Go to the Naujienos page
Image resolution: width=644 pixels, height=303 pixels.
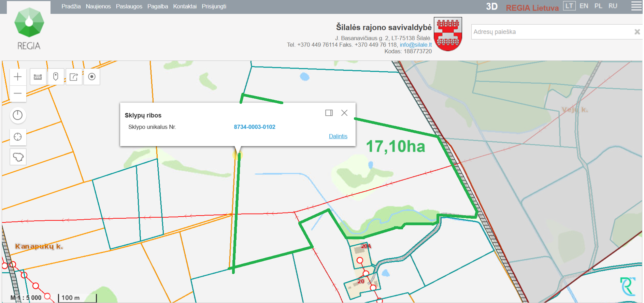tap(98, 6)
